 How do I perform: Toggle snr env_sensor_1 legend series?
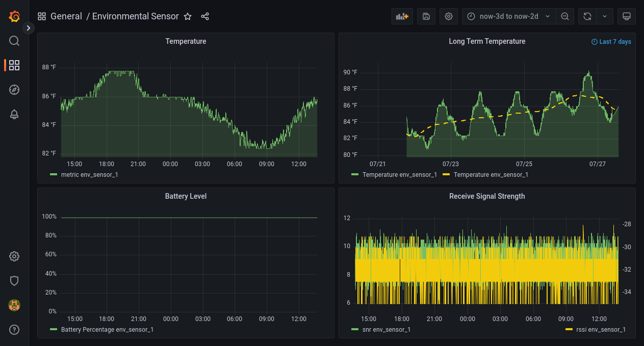click(387, 330)
